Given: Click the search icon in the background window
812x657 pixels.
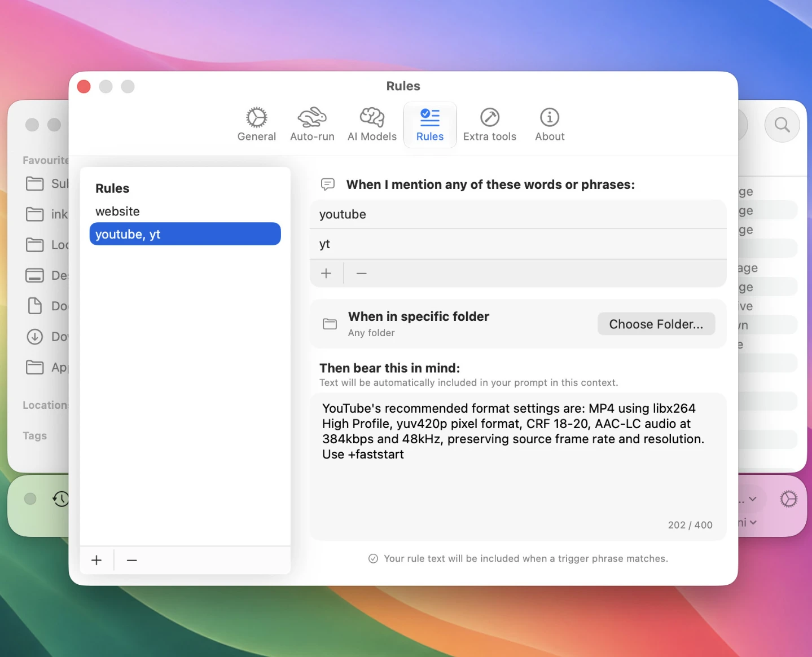Looking at the screenshot, I should [x=782, y=125].
